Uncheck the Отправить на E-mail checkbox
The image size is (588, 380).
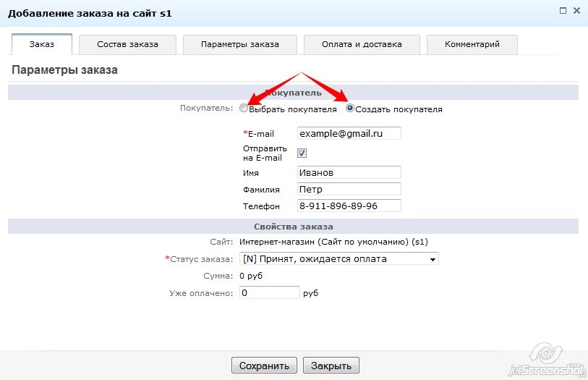[x=302, y=153]
